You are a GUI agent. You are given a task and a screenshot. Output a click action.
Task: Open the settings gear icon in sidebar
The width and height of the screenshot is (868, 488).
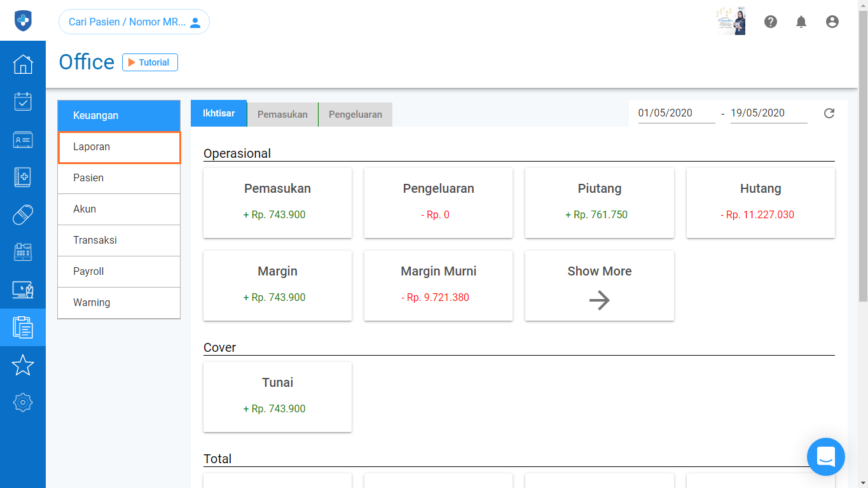23,402
